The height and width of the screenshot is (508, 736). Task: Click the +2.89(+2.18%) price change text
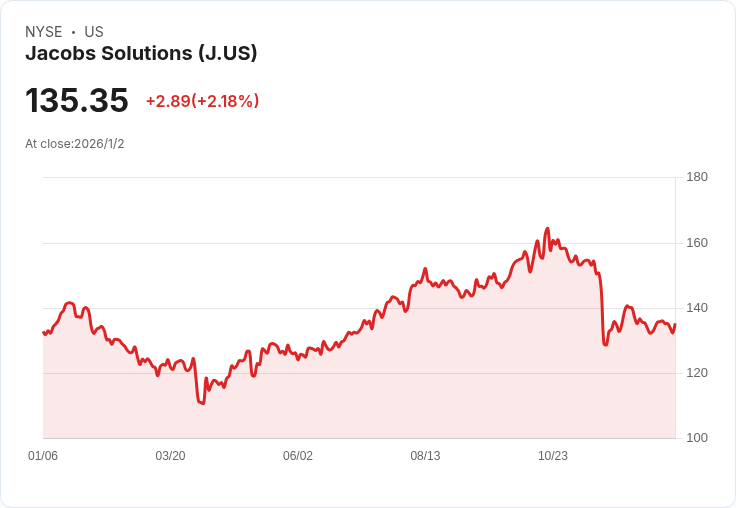pyautogui.click(x=202, y=101)
